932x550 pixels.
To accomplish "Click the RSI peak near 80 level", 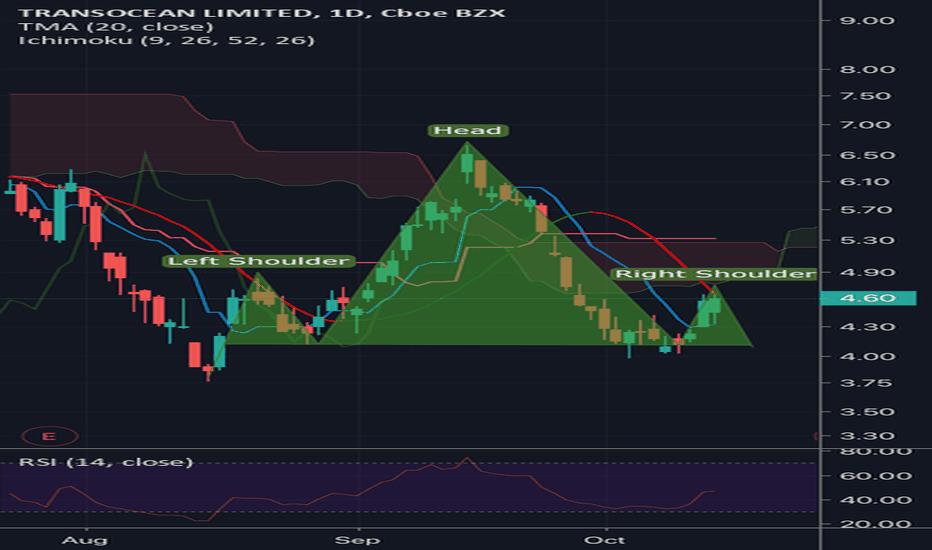I will (x=467, y=458).
